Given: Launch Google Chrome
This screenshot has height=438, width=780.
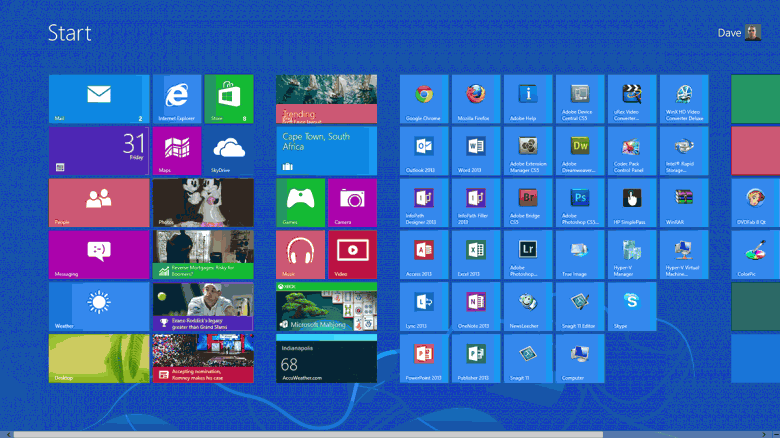Looking at the screenshot, I should point(424,99).
